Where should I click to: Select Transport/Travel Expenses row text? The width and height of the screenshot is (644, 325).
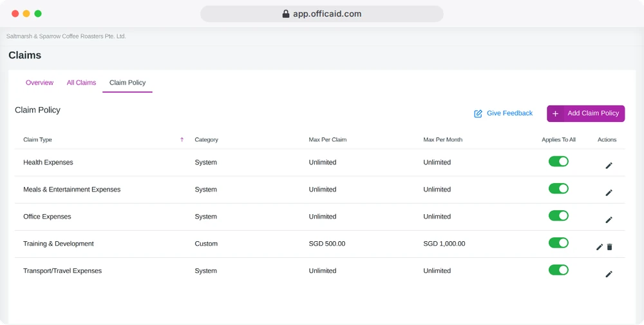click(62, 271)
